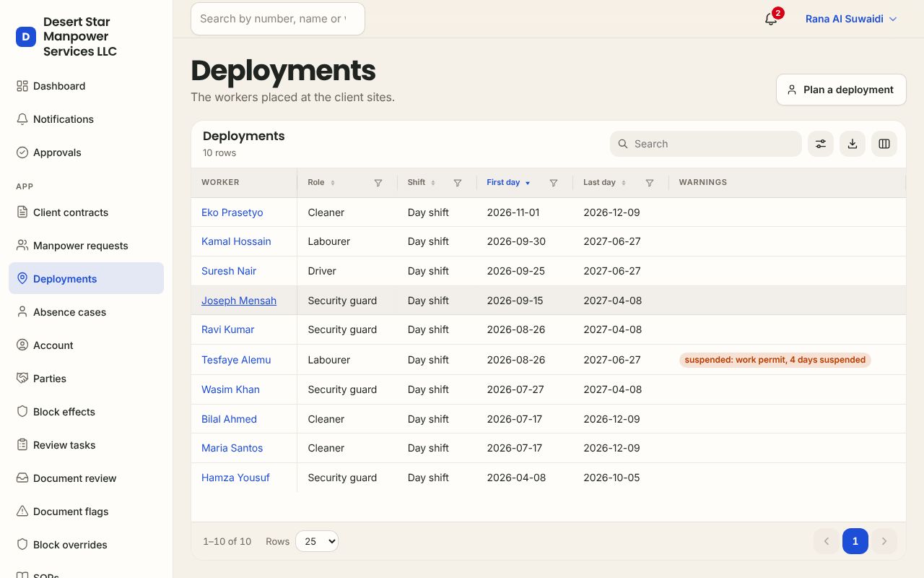
Task: Open the Approvals sidebar item
Action: click(x=86, y=152)
